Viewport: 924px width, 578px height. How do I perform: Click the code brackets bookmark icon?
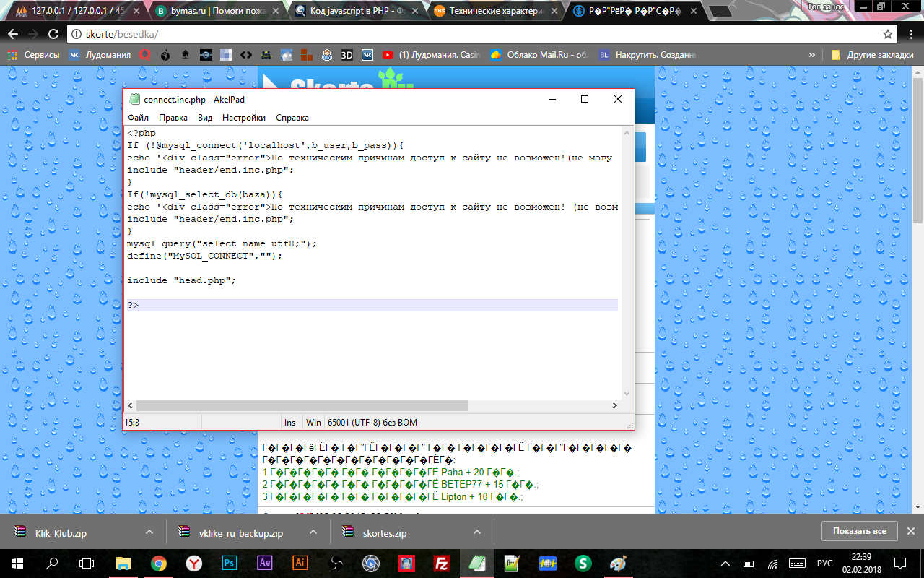click(x=246, y=55)
